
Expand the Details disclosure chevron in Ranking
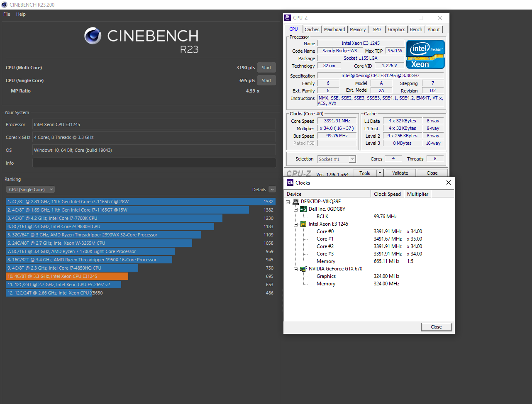tap(273, 189)
